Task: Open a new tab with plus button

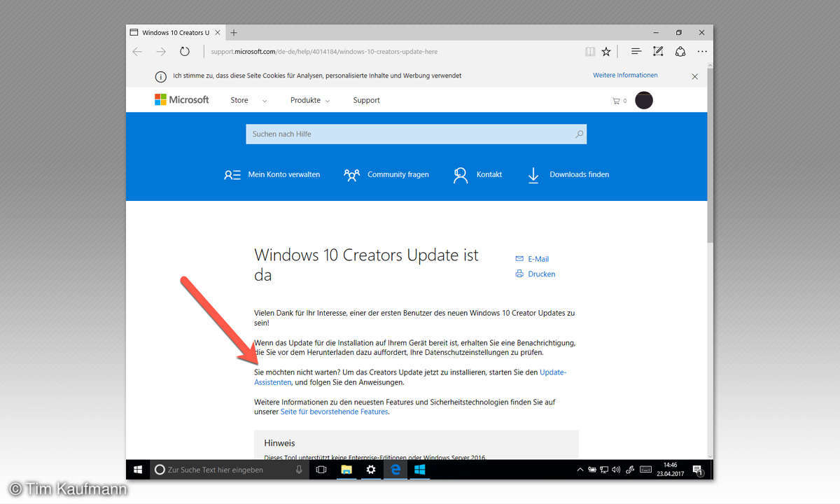Action: tap(234, 32)
